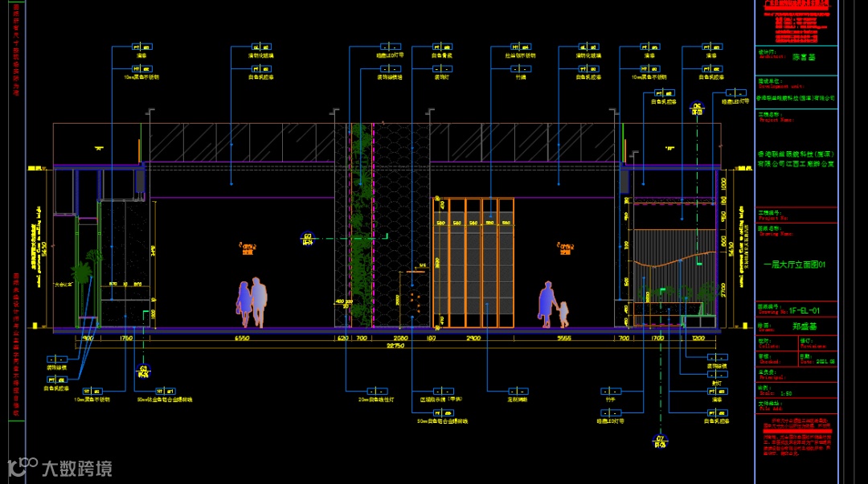Select the 5555 dimension text
868x484 pixels.
[x=564, y=338]
